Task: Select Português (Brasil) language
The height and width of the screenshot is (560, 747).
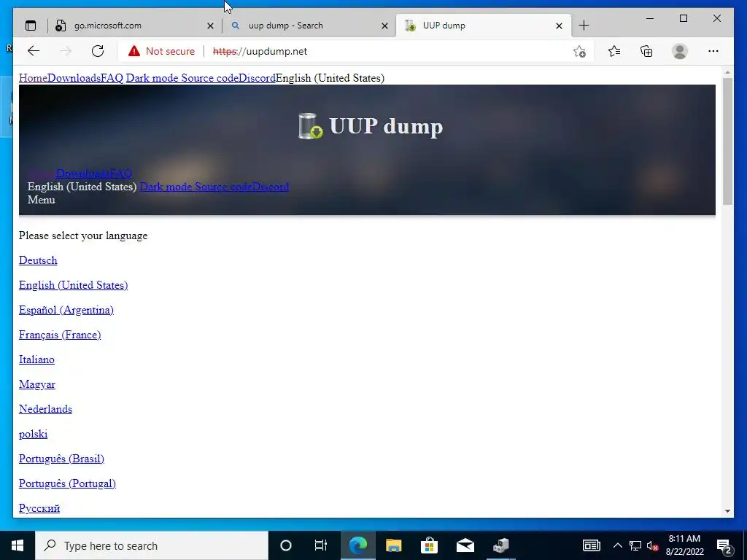Action: pos(61,459)
